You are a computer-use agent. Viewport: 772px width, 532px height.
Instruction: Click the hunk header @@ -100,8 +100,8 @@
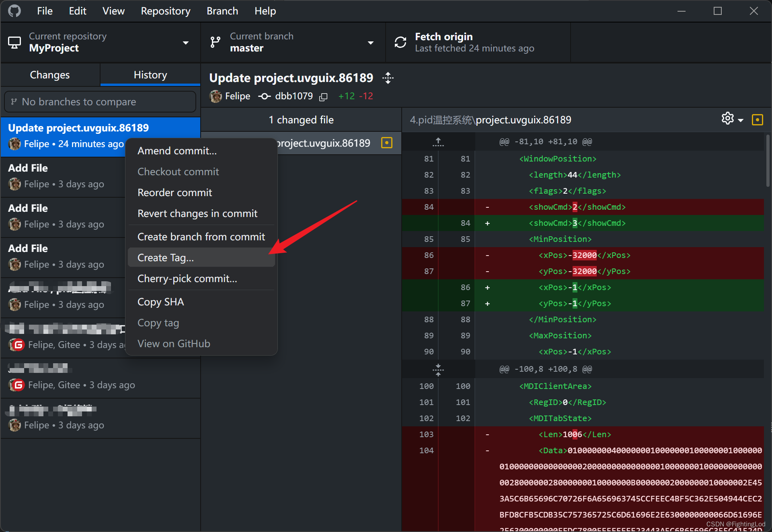pyautogui.click(x=545, y=369)
